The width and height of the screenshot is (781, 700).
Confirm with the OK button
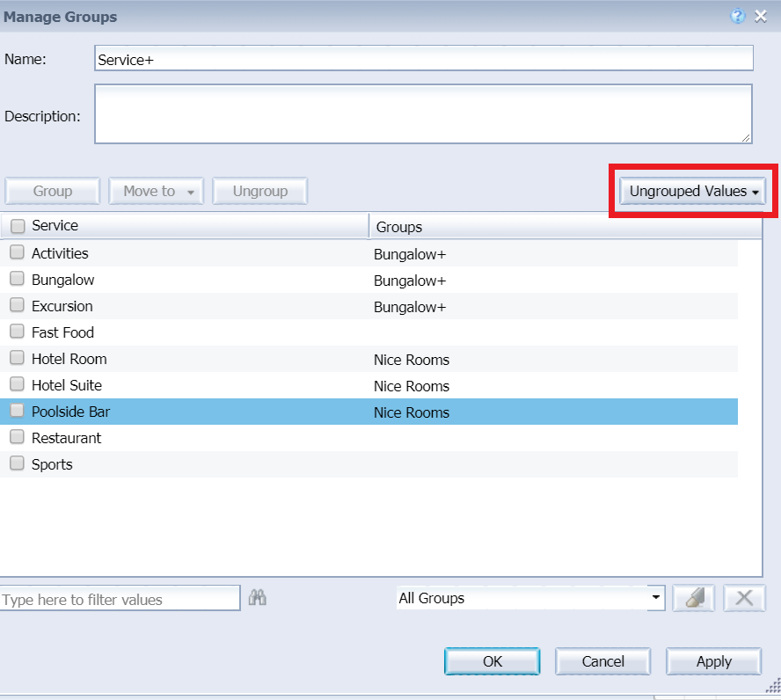click(492, 661)
